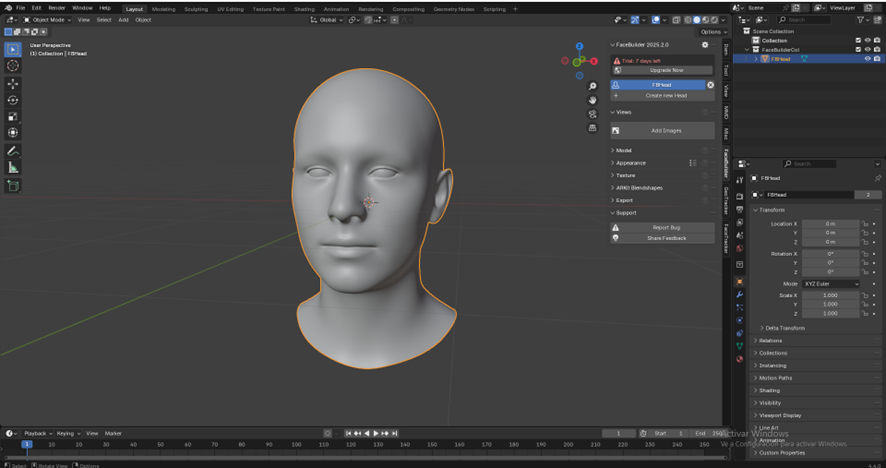Select the Cursor tool in the left toolbar
The image size is (886, 468).
coord(13,65)
